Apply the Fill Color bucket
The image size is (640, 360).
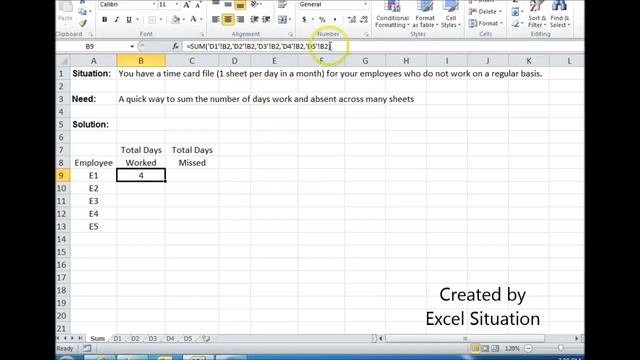[176, 20]
